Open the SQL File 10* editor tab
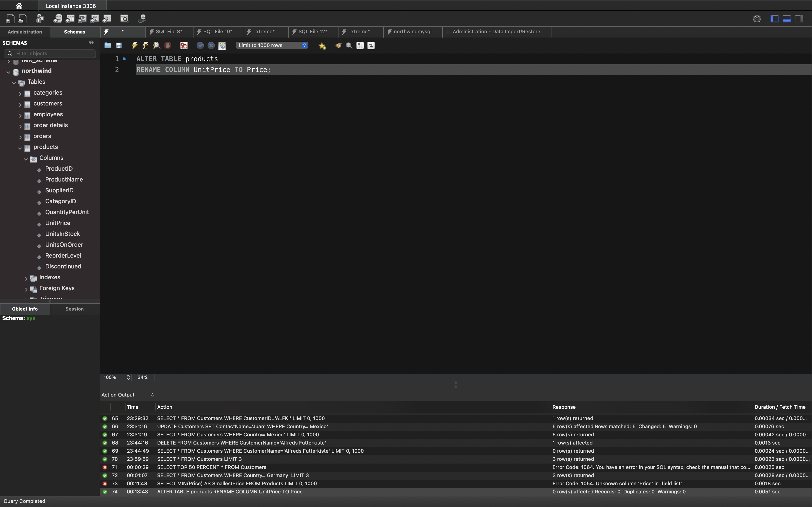This screenshot has height=507, width=812. [x=217, y=31]
